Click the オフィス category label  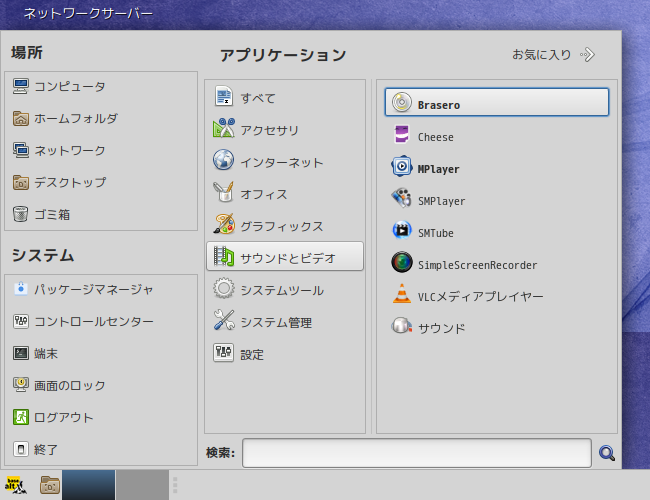pyautogui.click(x=264, y=194)
